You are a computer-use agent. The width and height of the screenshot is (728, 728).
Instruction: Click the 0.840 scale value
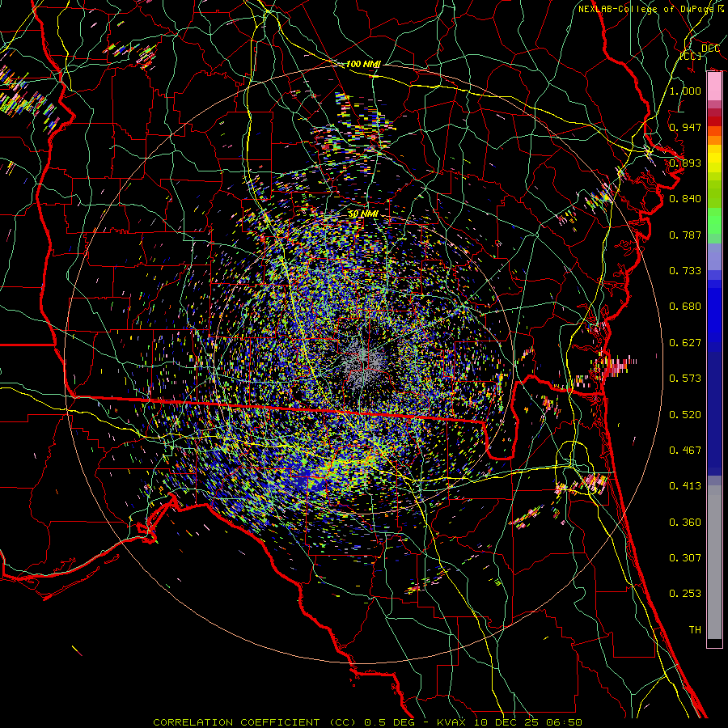coord(685,199)
